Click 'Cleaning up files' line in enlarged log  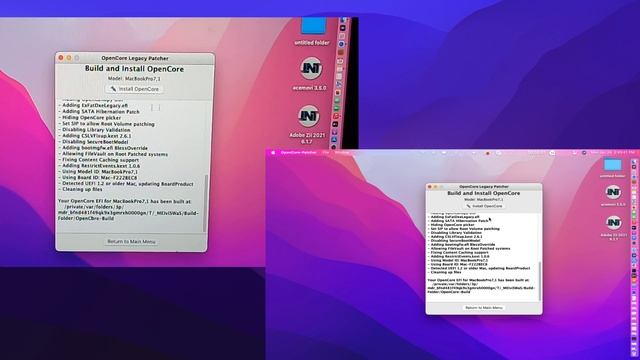[x=80, y=189]
